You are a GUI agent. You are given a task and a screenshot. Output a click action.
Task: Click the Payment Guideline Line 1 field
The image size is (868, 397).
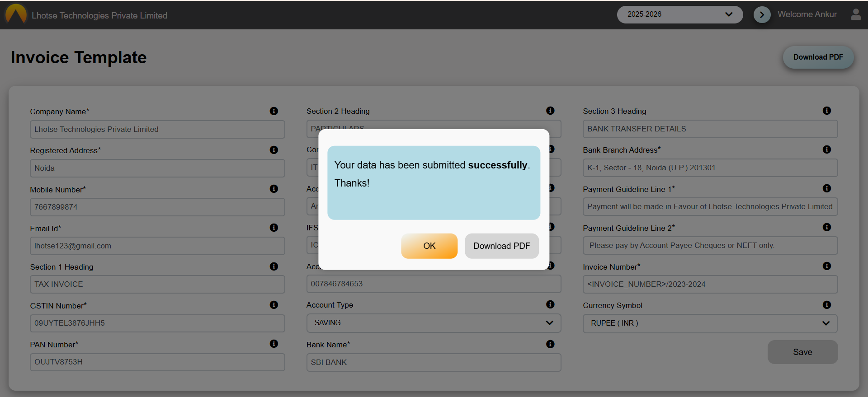[x=710, y=206]
